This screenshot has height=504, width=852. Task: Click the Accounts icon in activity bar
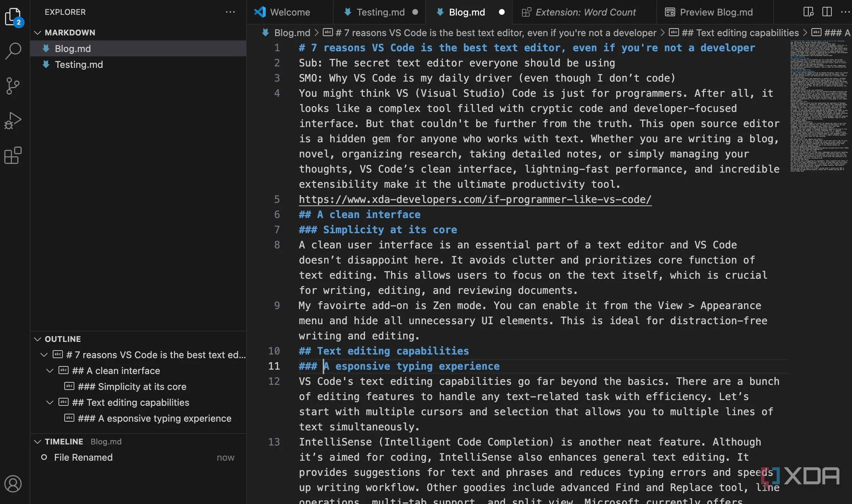pos(13,484)
